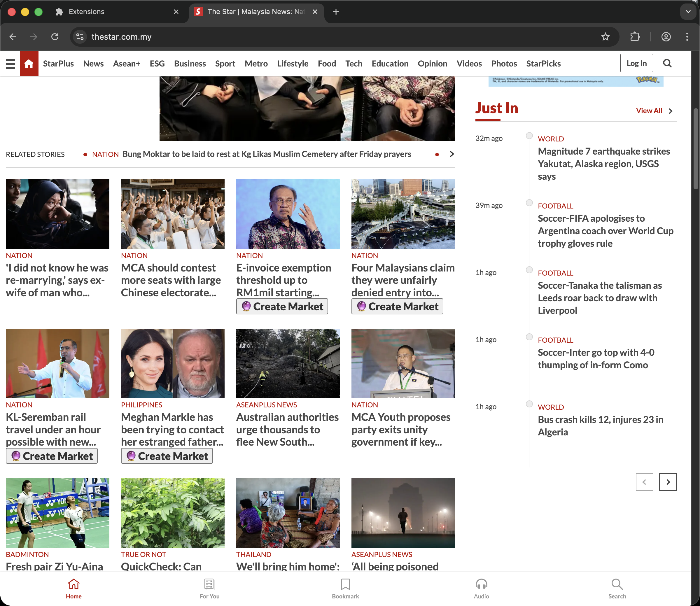
Task: Click the red Home icon in navbar
Action: click(x=29, y=64)
